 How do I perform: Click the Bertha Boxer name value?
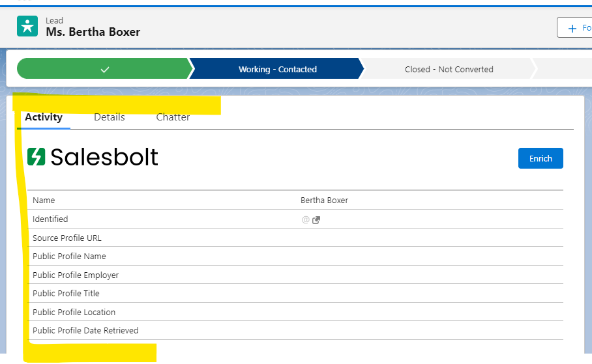click(x=324, y=201)
